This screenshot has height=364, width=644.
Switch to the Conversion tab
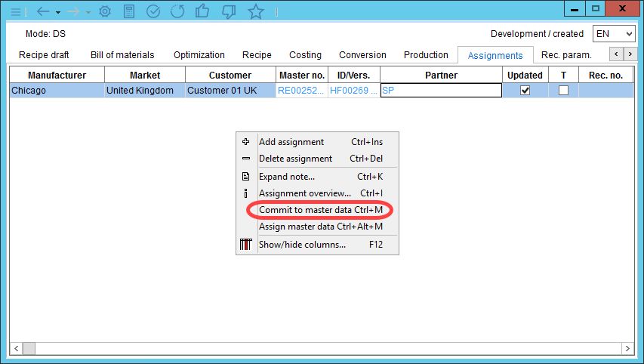(362, 55)
